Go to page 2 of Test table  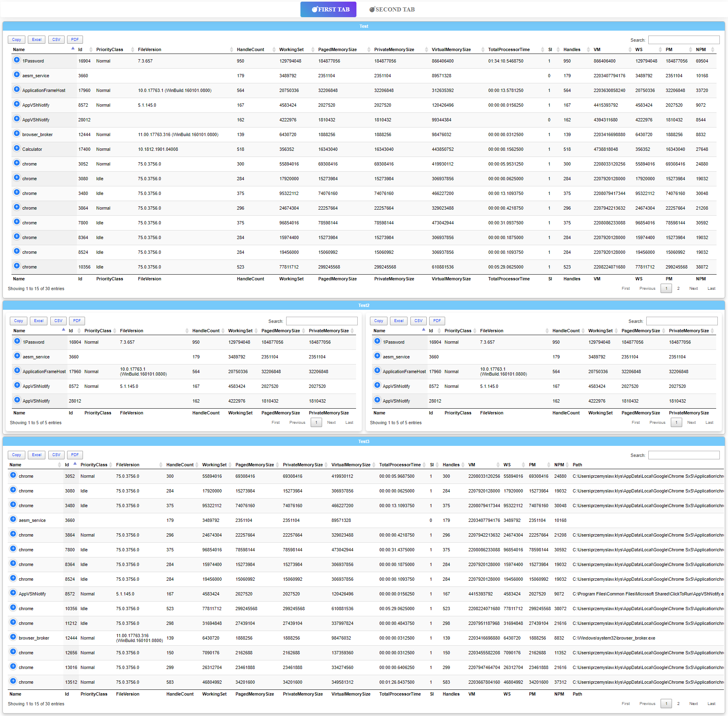pyautogui.click(x=678, y=289)
